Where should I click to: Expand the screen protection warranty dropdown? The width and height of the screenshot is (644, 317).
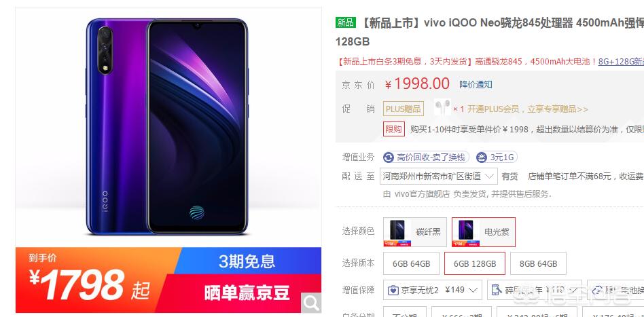[x=535, y=290]
